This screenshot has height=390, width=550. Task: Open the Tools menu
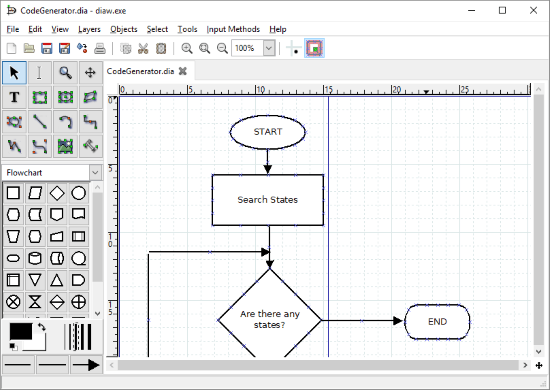(187, 29)
